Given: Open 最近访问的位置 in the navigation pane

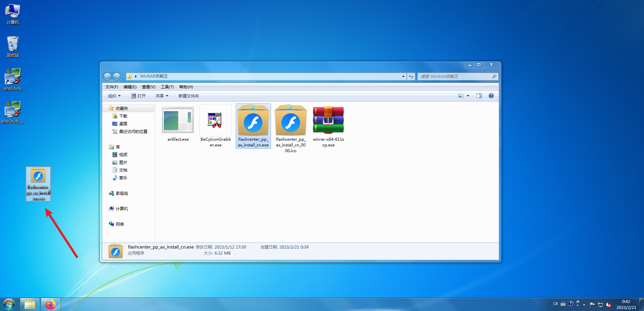Looking at the screenshot, I should pyautogui.click(x=133, y=132).
